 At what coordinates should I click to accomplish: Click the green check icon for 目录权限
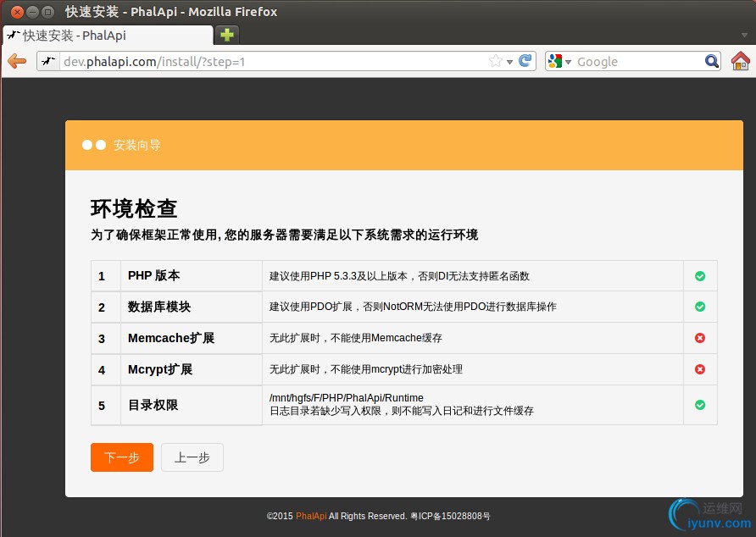point(700,405)
